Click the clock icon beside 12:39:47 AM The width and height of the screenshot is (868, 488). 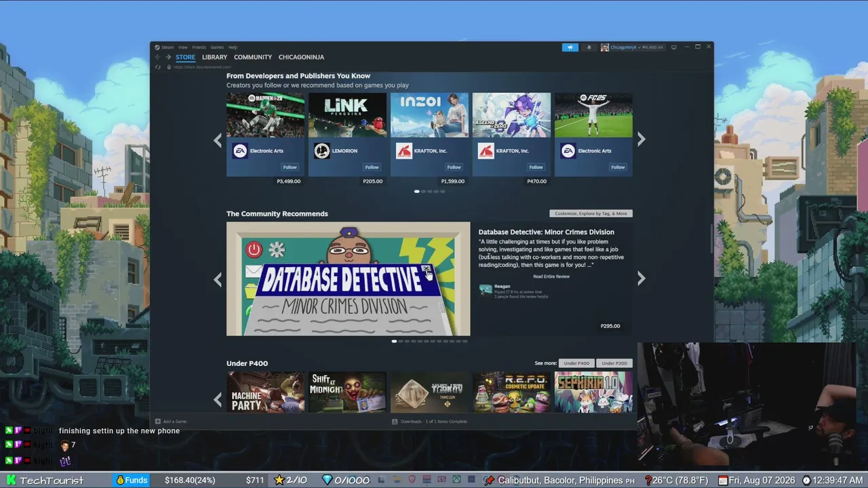click(806, 480)
